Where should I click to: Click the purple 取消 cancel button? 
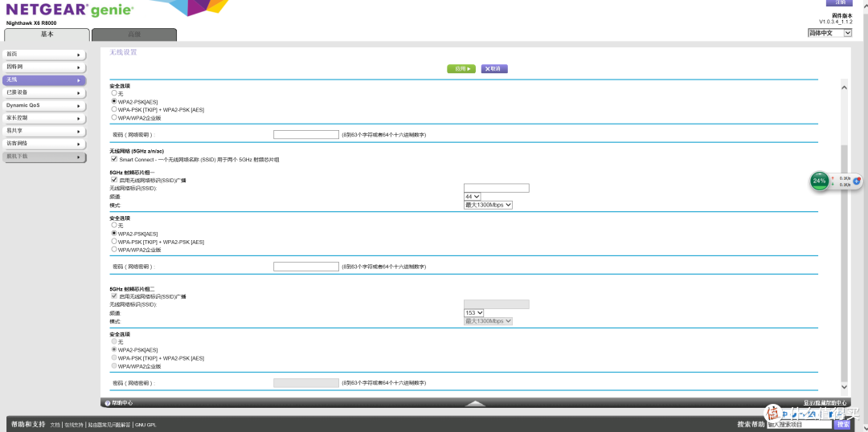[494, 68]
